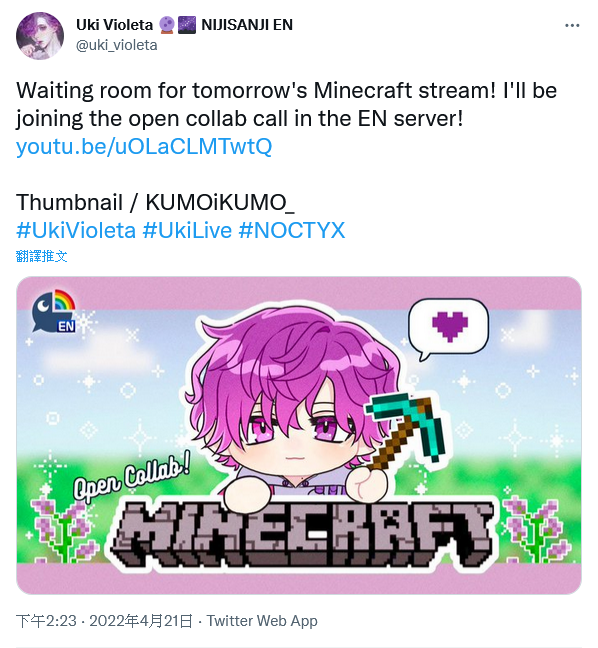Open the #NOCTYX hashtag
Viewport: 598px width, 648px height.
tap(292, 230)
